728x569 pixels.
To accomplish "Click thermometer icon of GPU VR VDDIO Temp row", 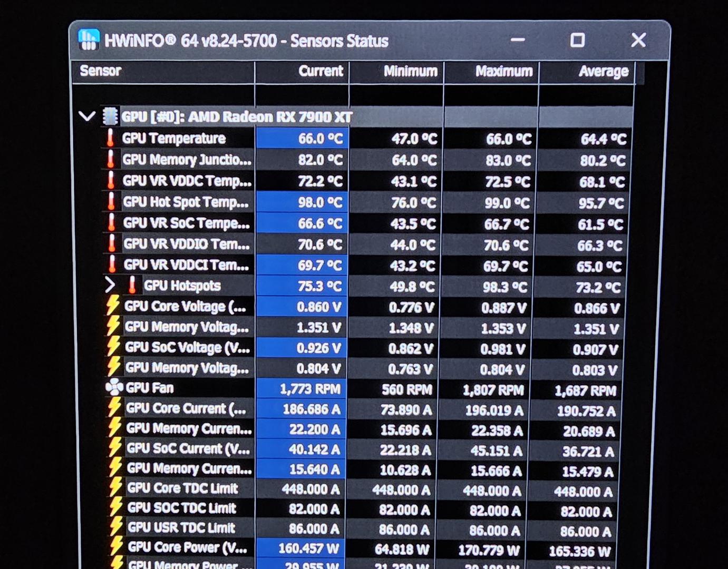I will click(112, 243).
